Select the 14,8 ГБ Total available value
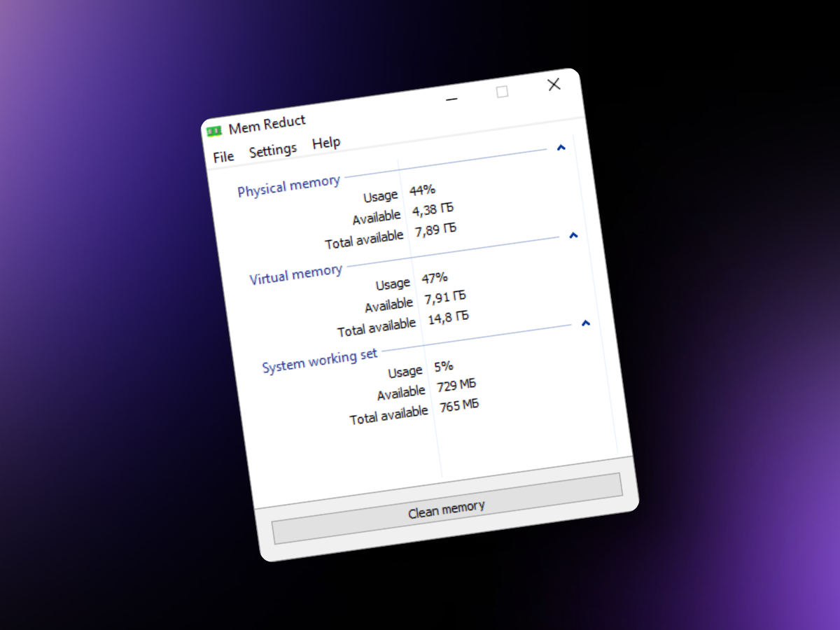 (x=449, y=318)
